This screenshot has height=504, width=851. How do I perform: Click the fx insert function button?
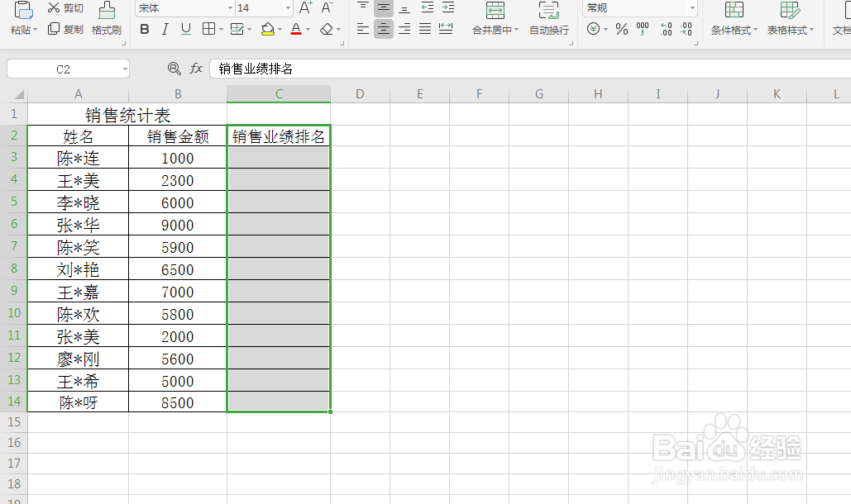point(196,69)
